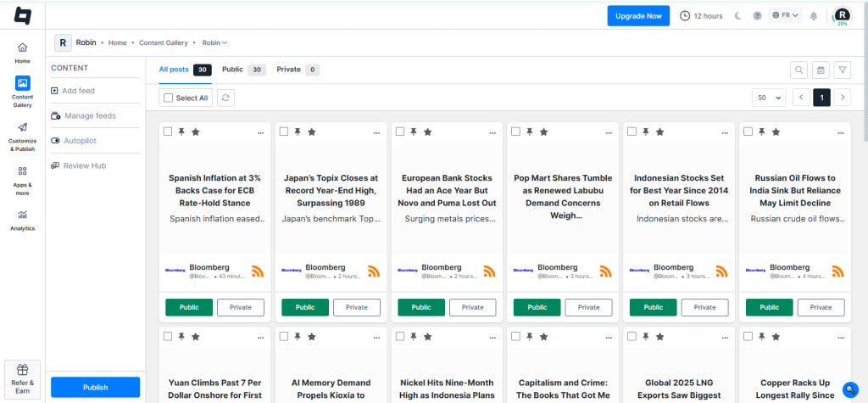Screen dimensions: 868x403
Task: Click the refresh icon beside Select All
Action: click(225, 98)
